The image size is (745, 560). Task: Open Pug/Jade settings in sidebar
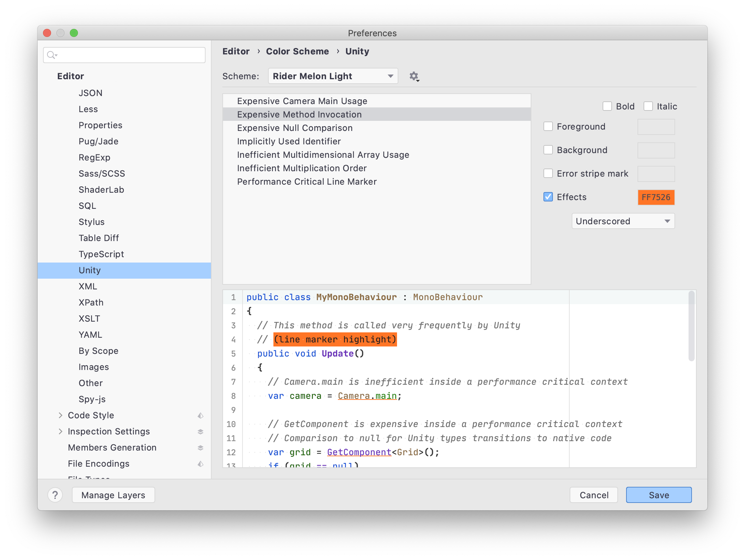[124, 142]
